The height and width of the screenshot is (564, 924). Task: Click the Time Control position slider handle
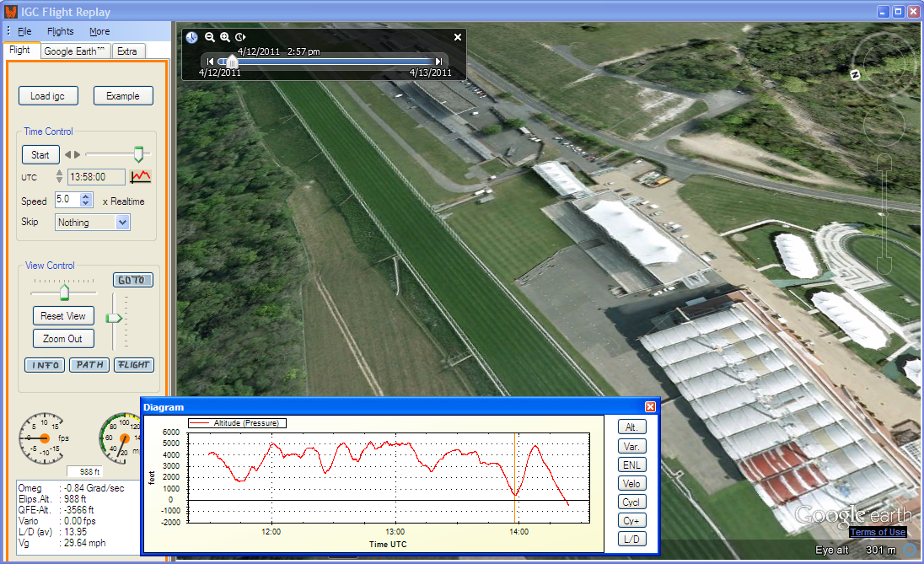pos(139,153)
